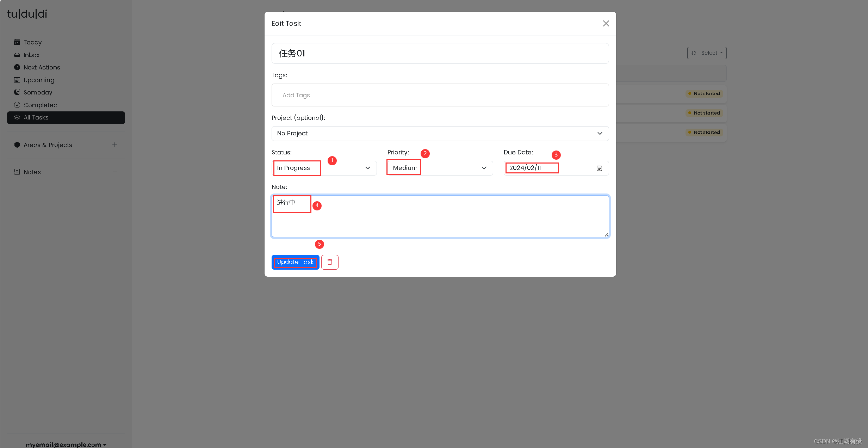
Task: Click the plus icon beside Areas & Projects
Action: pyautogui.click(x=114, y=145)
